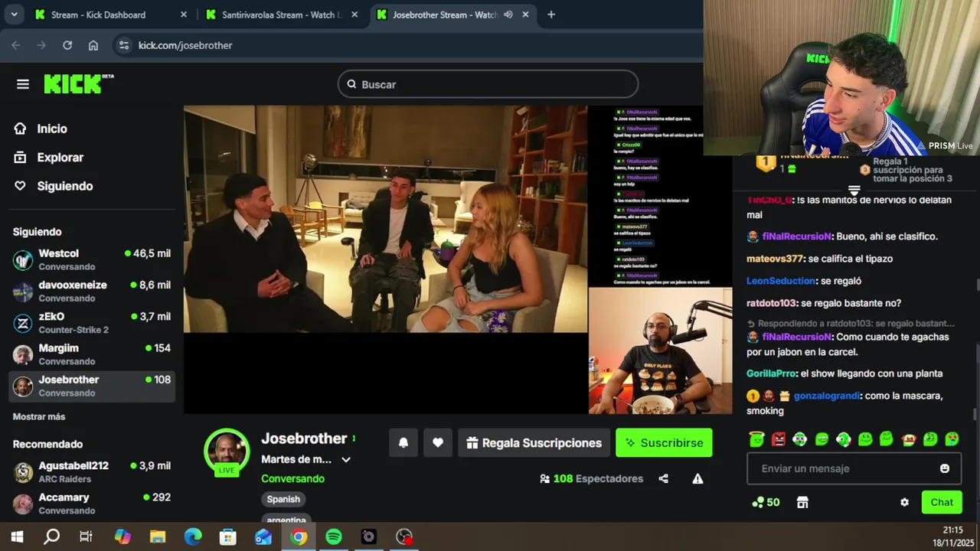Open File Explorer from taskbar
The image size is (980, 551).
[x=157, y=536]
